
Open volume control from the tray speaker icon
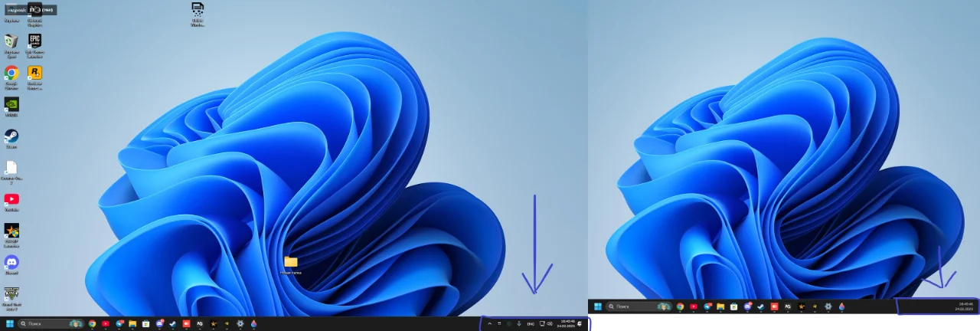click(x=550, y=324)
